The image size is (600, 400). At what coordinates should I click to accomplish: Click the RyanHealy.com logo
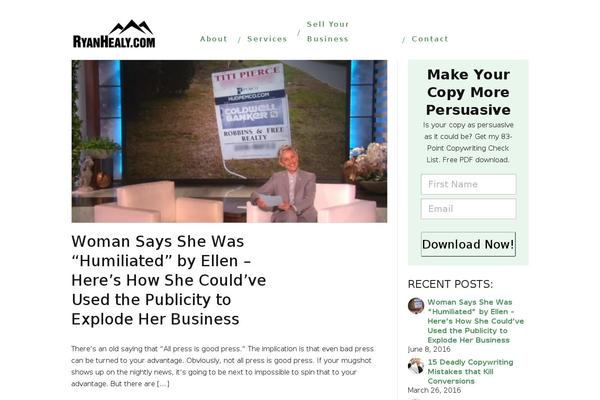click(x=114, y=34)
